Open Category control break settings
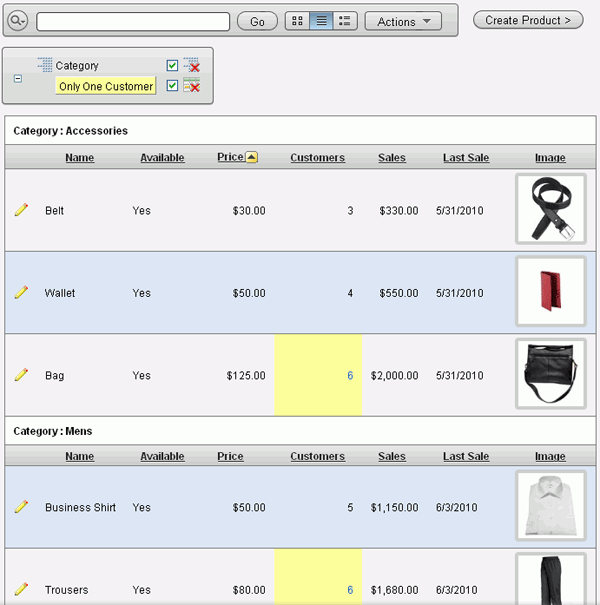Image resolution: width=600 pixels, height=605 pixels. (x=77, y=66)
